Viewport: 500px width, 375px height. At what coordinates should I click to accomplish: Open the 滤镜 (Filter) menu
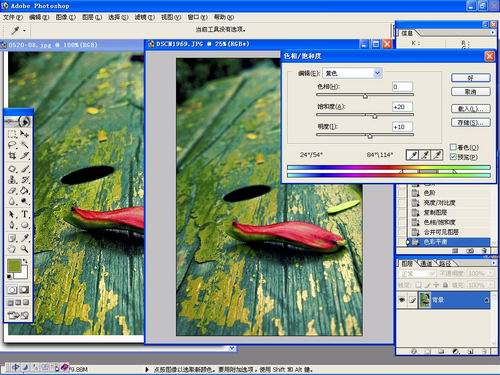[145, 17]
